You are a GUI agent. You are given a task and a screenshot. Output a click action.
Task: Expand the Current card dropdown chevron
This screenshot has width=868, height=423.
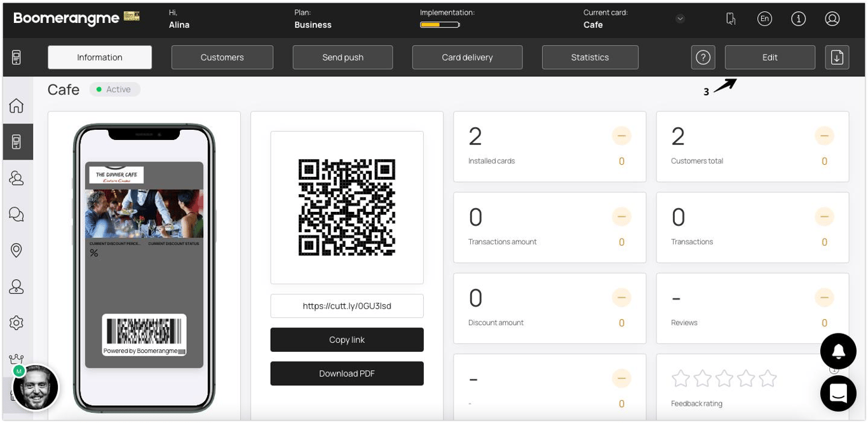pyautogui.click(x=680, y=19)
